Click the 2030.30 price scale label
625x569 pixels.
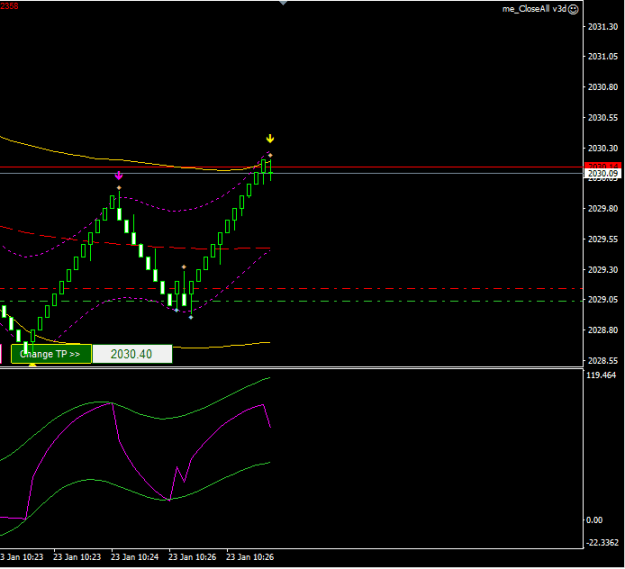click(x=603, y=148)
